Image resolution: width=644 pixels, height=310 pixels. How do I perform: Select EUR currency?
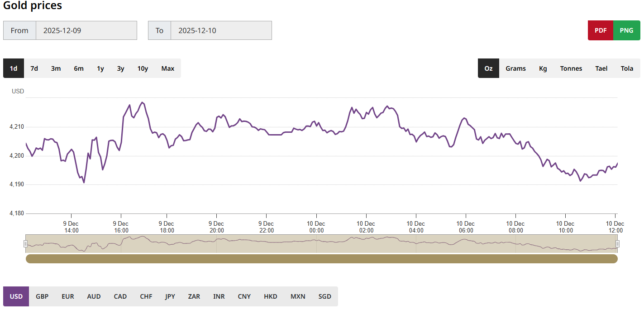[x=68, y=296]
